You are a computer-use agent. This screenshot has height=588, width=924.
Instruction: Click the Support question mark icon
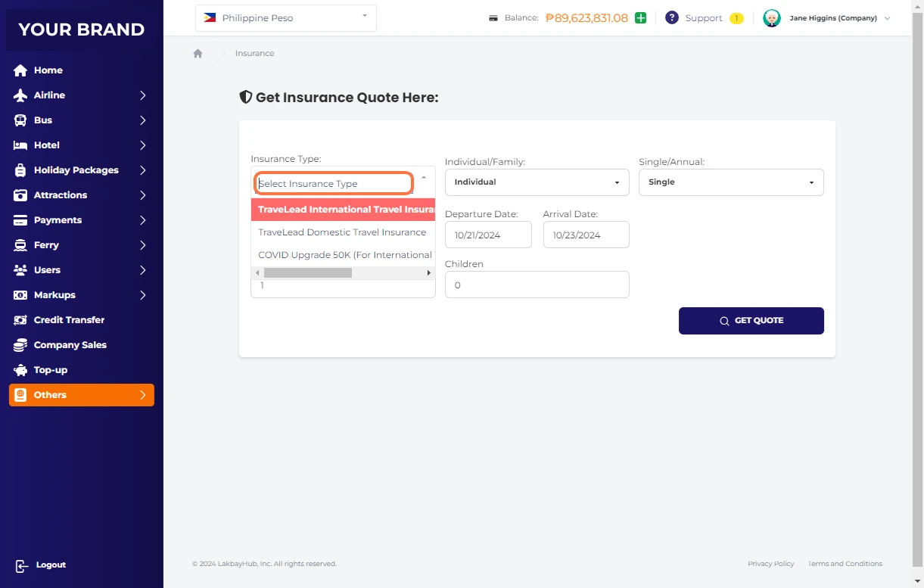(x=671, y=18)
